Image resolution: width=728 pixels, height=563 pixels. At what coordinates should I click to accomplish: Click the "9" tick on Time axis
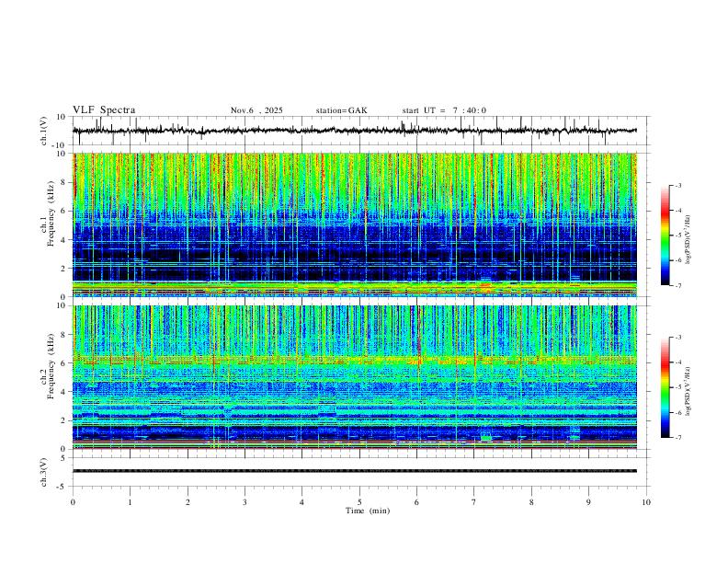click(588, 502)
